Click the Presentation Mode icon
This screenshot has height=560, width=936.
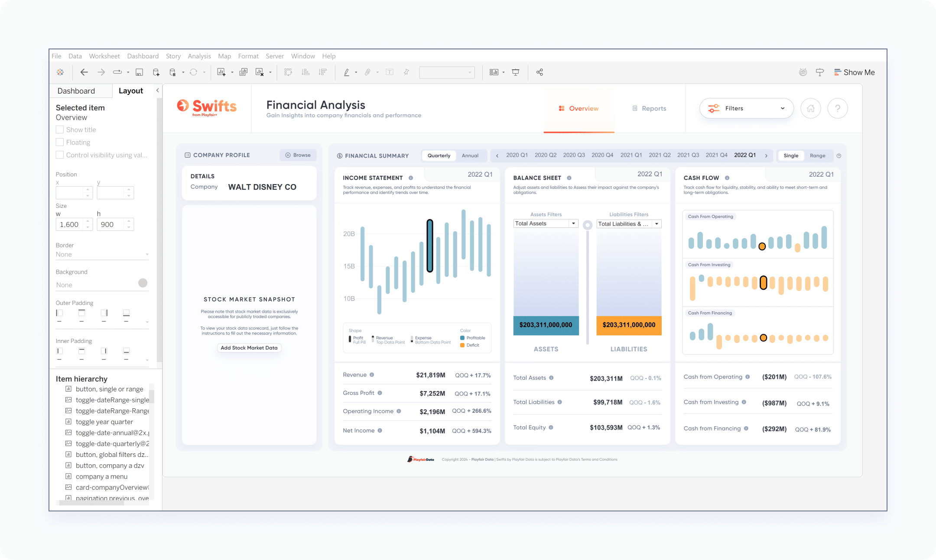516,72
